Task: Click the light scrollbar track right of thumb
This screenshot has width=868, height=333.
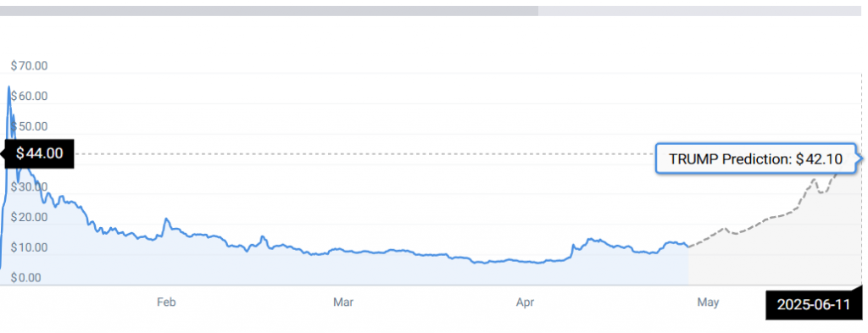Action: [699, 10]
